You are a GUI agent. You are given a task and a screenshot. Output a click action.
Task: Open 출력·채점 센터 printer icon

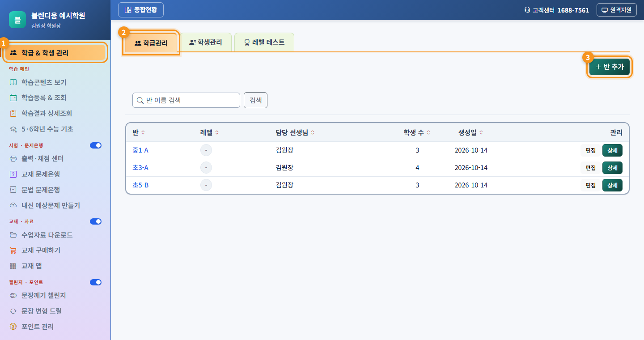point(13,158)
